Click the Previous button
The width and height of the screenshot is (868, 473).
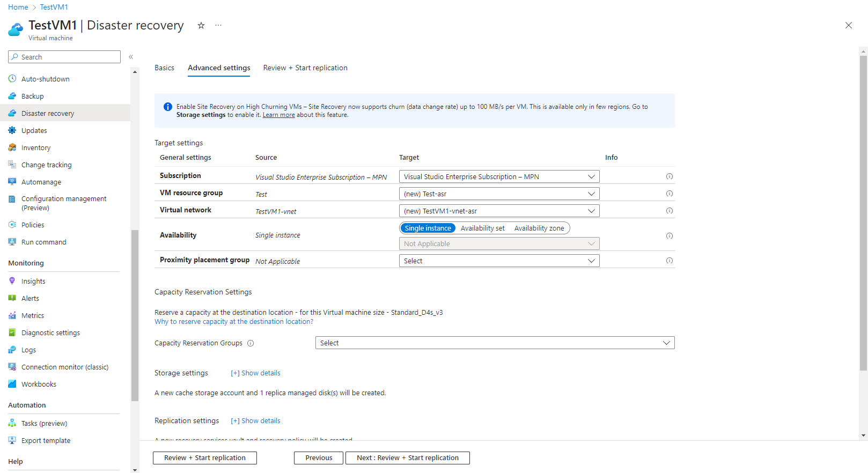319,457
